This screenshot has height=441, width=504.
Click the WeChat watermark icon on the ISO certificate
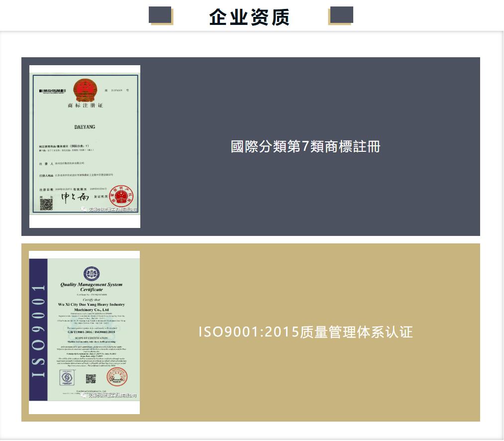[x=85, y=396]
